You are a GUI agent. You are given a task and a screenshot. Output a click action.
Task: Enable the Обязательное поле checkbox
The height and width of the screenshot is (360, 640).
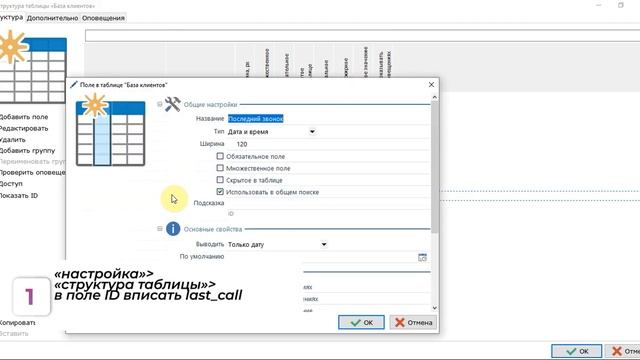[220, 156]
